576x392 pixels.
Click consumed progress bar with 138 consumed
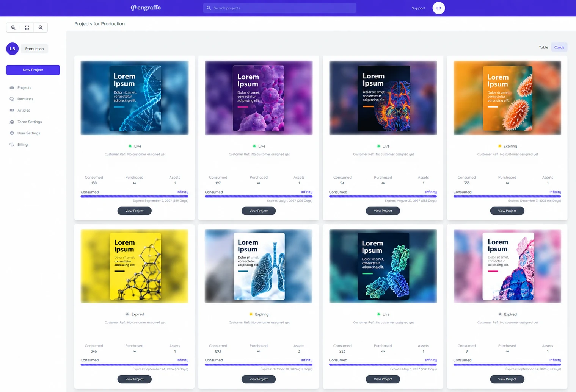pyautogui.click(x=134, y=196)
